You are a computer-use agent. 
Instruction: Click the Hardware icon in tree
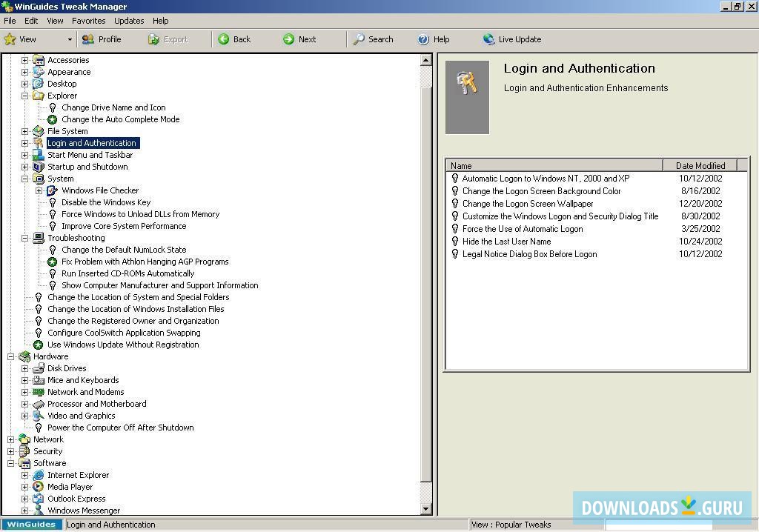point(24,356)
